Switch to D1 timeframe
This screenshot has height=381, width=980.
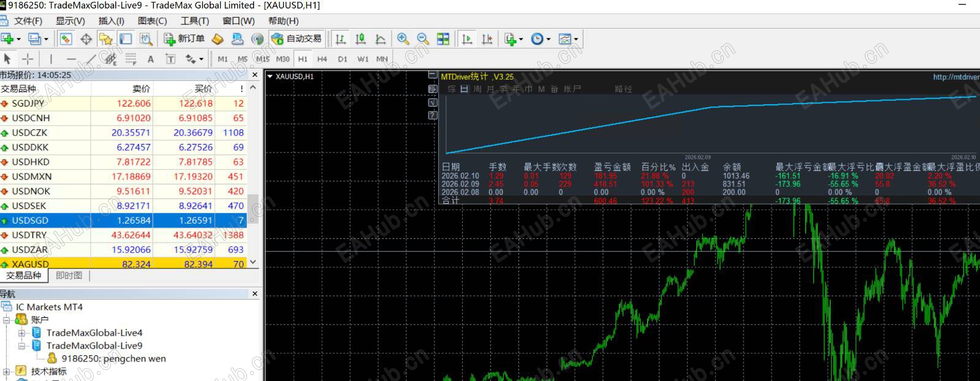343,59
